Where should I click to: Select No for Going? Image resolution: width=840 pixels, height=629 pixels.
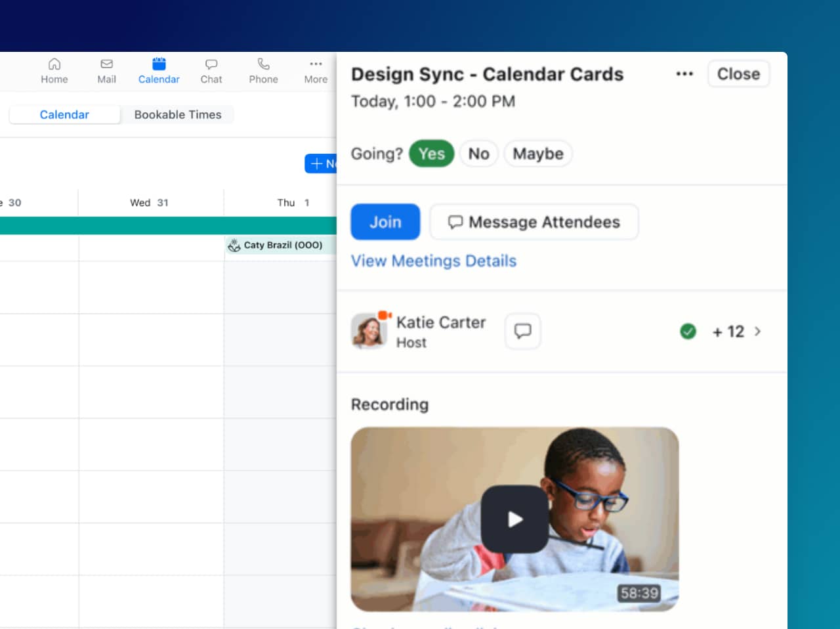tap(478, 154)
